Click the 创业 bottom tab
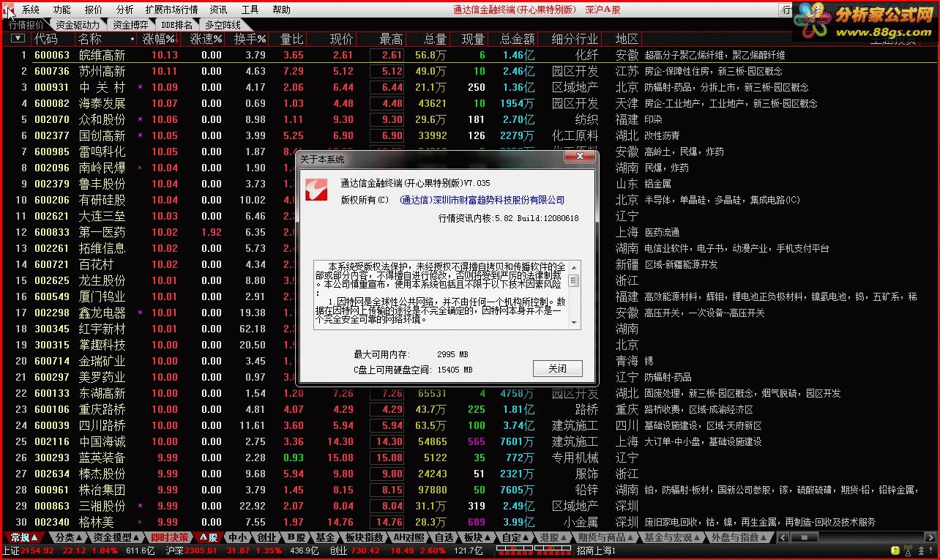Viewport: 940px width, 560px height. click(x=266, y=537)
